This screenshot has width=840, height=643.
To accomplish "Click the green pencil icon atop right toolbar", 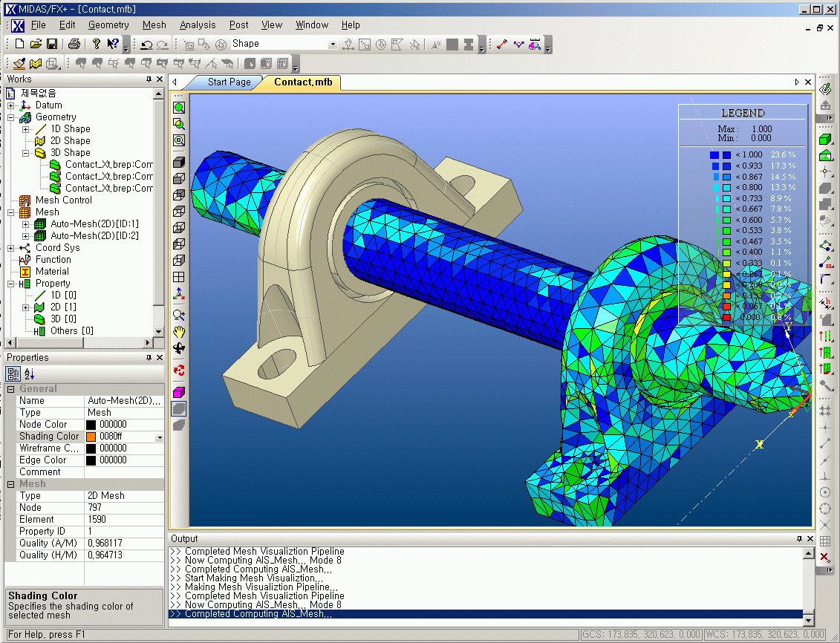I will point(826,89).
